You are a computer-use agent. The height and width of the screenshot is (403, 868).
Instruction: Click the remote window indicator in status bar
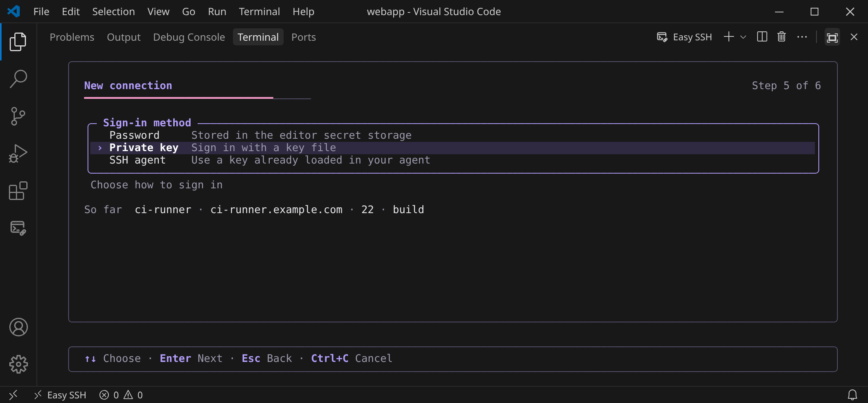[x=13, y=395]
